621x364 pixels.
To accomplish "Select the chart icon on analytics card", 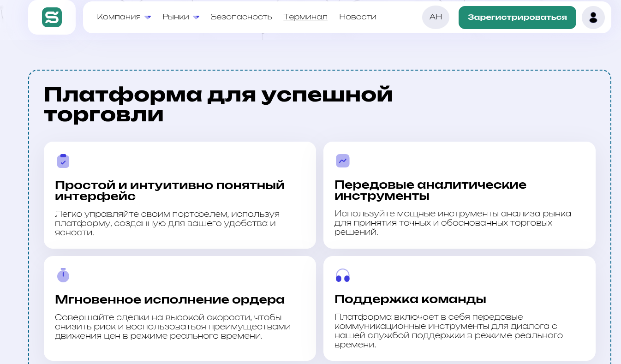I will (x=342, y=161).
